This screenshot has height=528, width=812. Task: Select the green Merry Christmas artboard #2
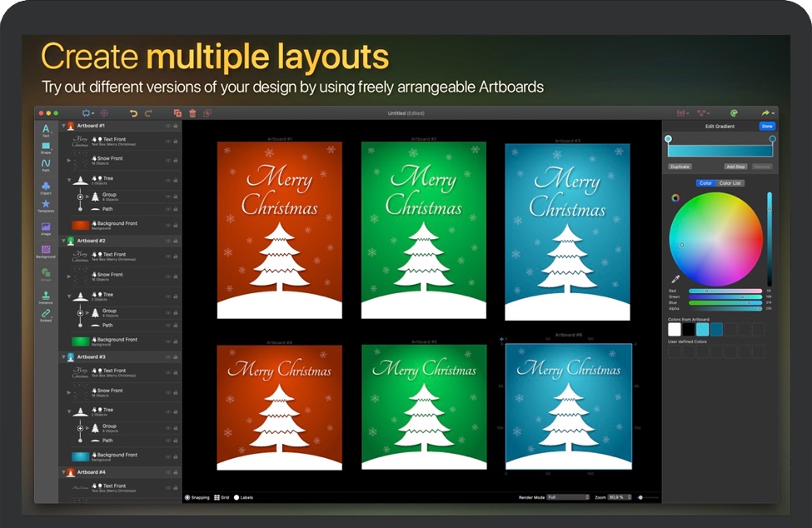(x=423, y=229)
